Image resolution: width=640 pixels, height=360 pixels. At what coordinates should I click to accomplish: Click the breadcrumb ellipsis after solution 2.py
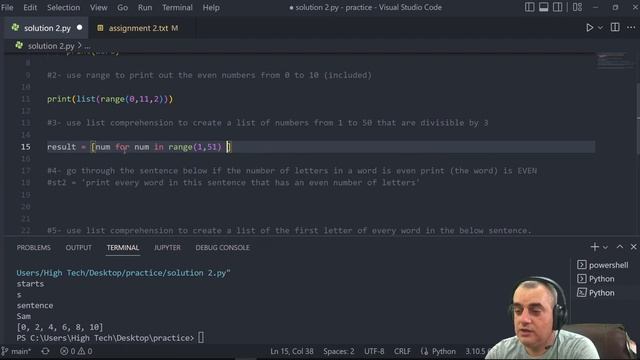[x=87, y=46]
